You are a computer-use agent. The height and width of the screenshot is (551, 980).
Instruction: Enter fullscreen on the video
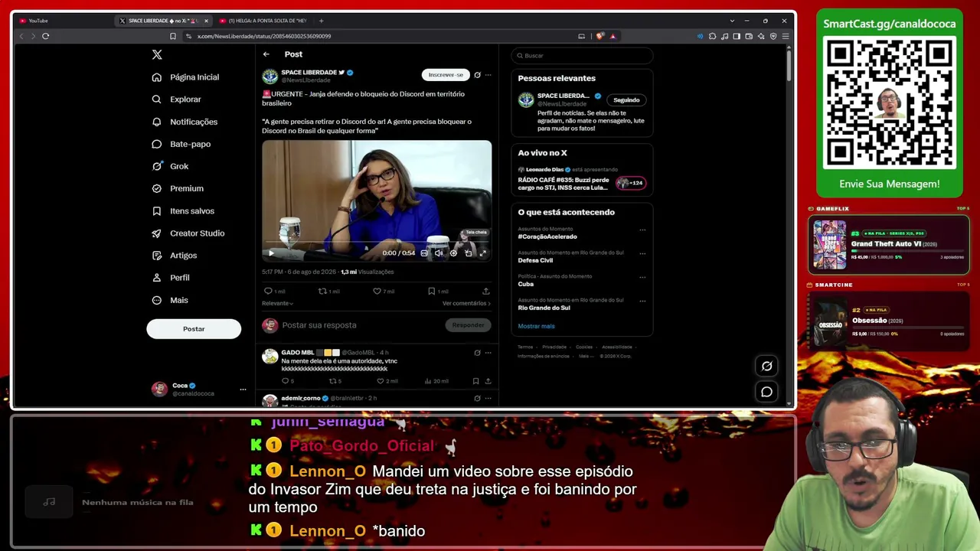tap(482, 253)
